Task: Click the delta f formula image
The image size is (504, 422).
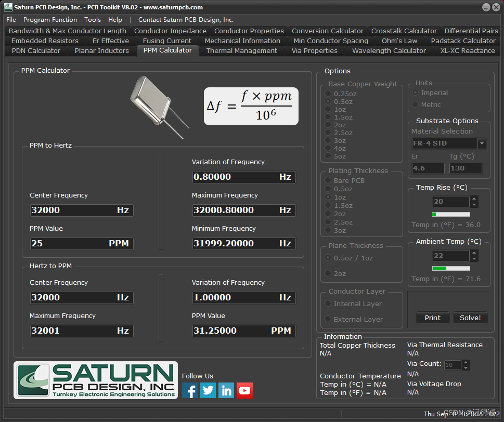Action: coord(251,107)
